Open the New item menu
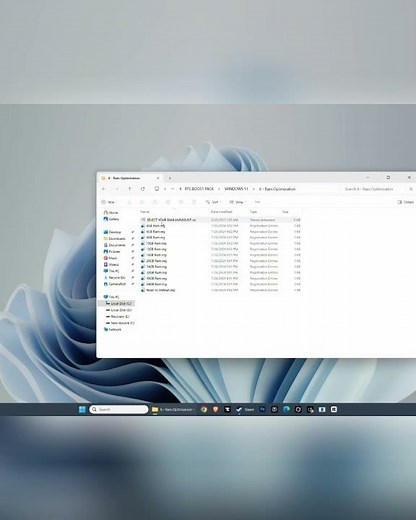The height and width of the screenshot is (520, 416). [109, 202]
